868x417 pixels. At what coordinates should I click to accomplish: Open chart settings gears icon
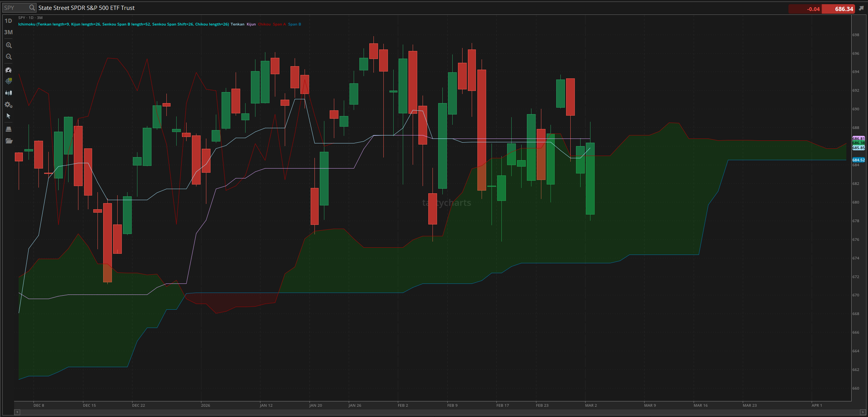click(8, 105)
